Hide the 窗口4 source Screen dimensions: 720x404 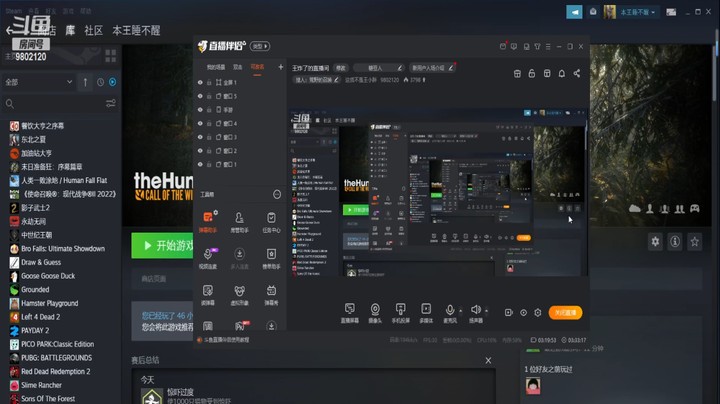(x=200, y=123)
